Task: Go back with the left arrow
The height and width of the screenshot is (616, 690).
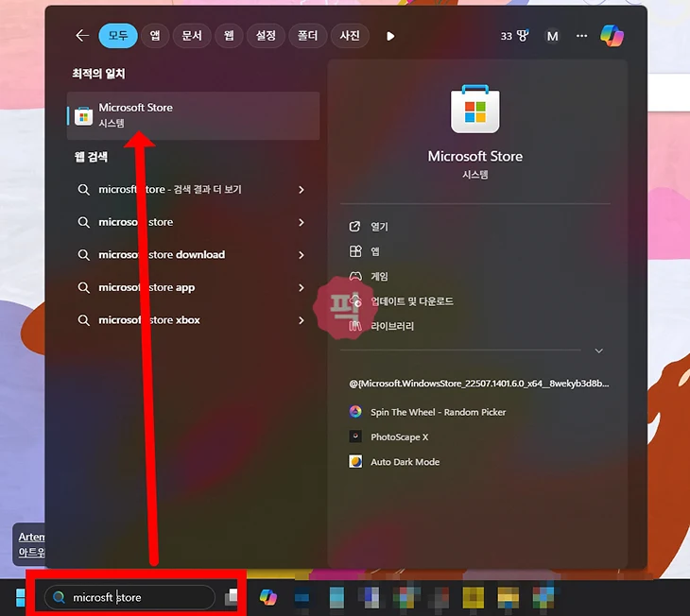Action: 82,36
